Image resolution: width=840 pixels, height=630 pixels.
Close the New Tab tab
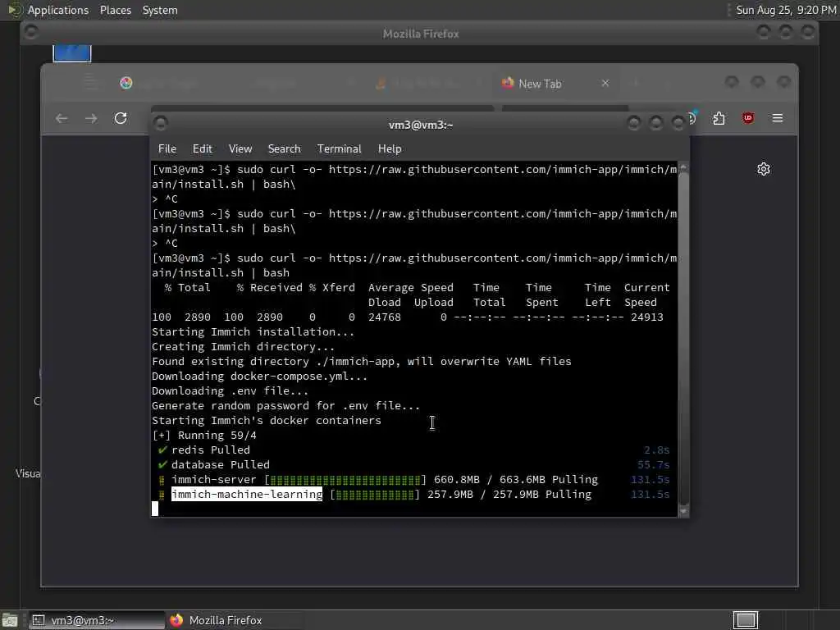[x=605, y=83]
